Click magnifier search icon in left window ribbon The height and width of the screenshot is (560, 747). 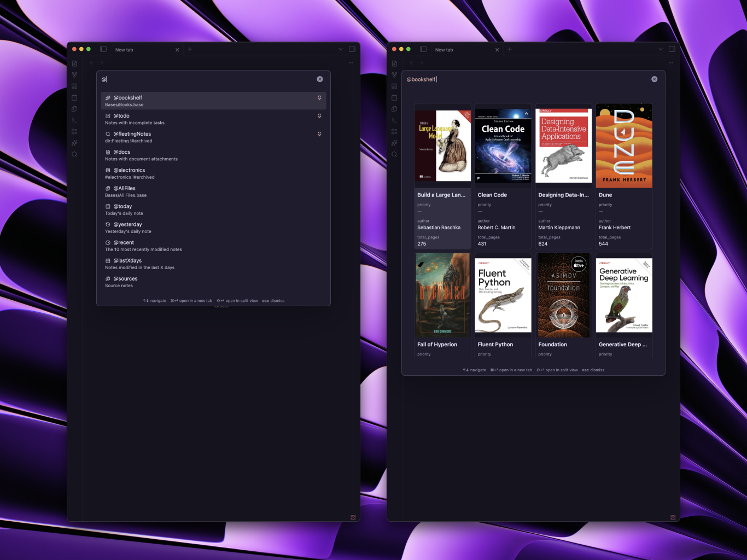[x=74, y=155]
